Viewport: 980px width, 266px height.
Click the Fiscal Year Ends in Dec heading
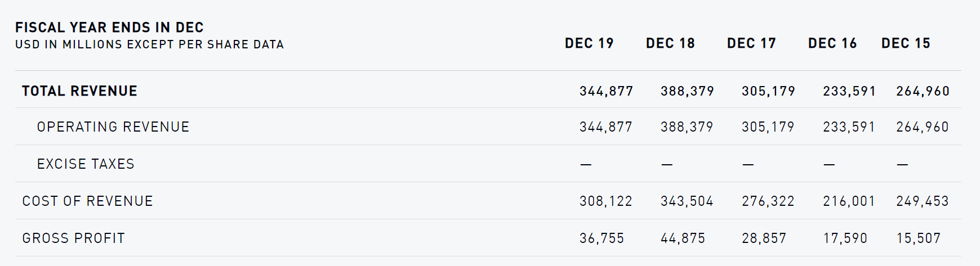[109, 28]
